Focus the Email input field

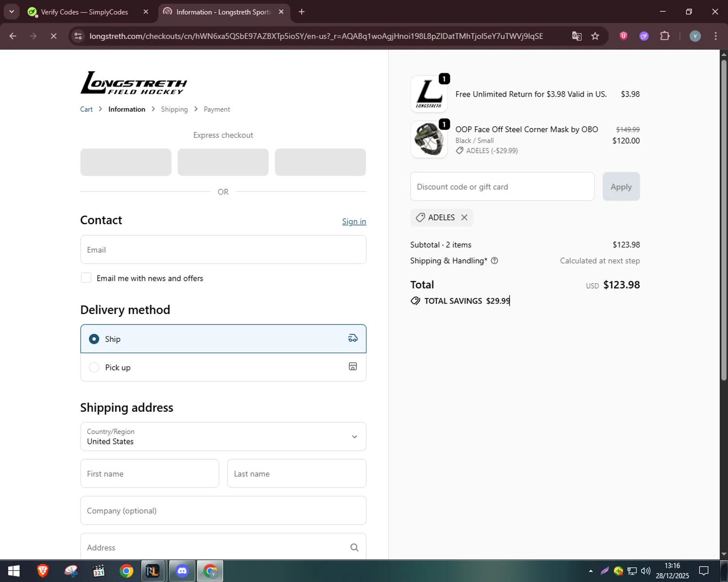223,250
